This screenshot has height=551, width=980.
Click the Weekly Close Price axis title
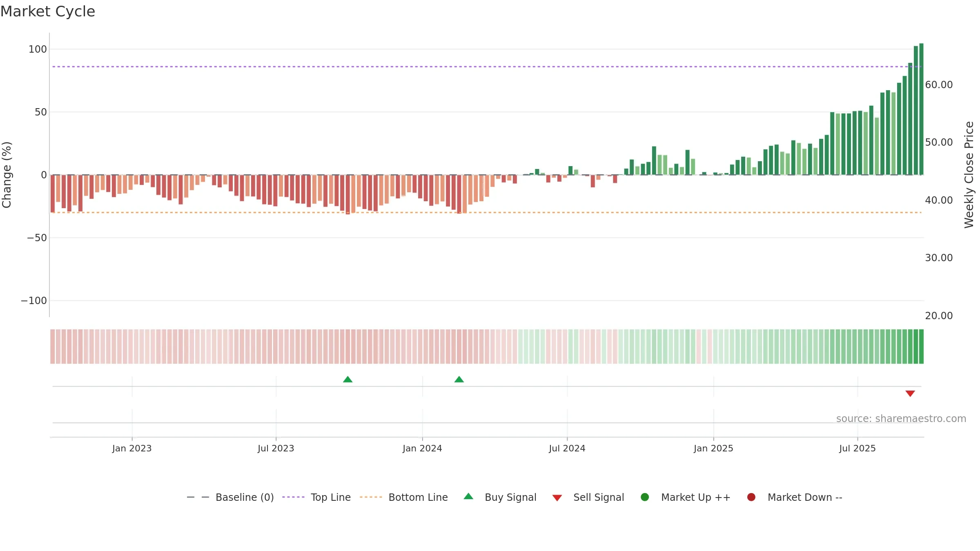coord(969,175)
